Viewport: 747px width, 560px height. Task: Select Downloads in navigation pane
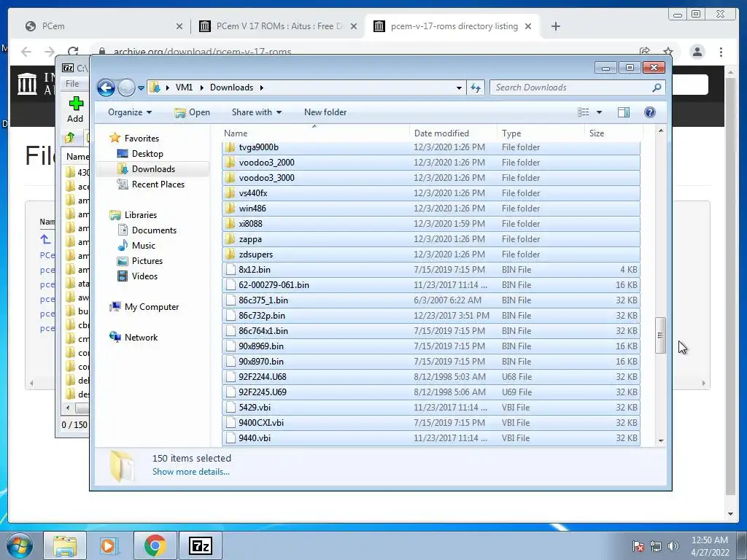click(x=153, y=169)
